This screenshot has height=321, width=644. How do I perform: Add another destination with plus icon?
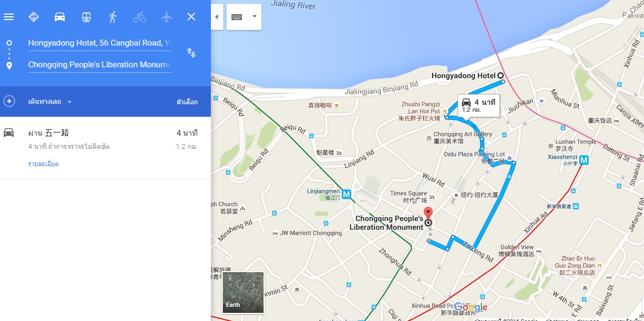pyautogui.click(x=9, y=101)
